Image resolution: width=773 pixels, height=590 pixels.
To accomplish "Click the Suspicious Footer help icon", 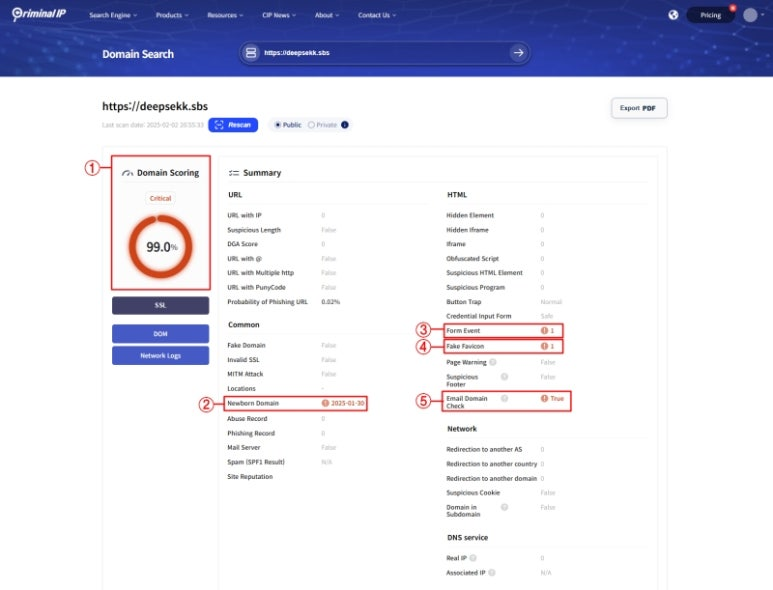I will [504, 377].
